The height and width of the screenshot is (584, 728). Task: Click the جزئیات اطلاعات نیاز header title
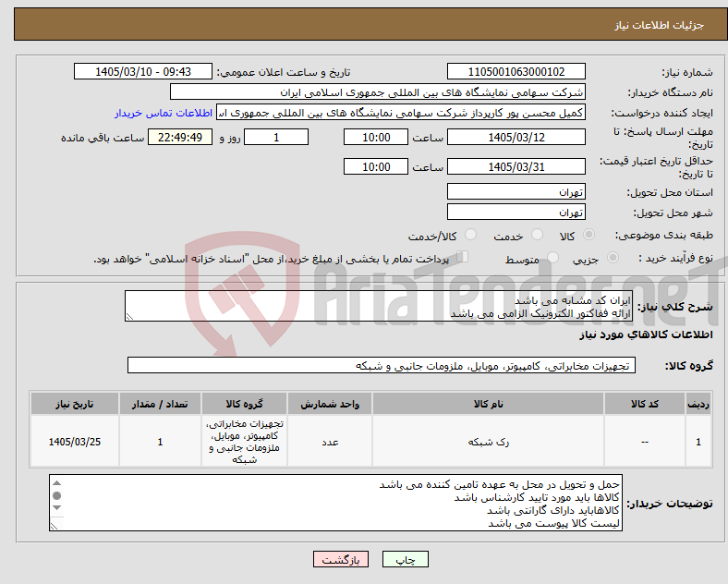(660, 25)
